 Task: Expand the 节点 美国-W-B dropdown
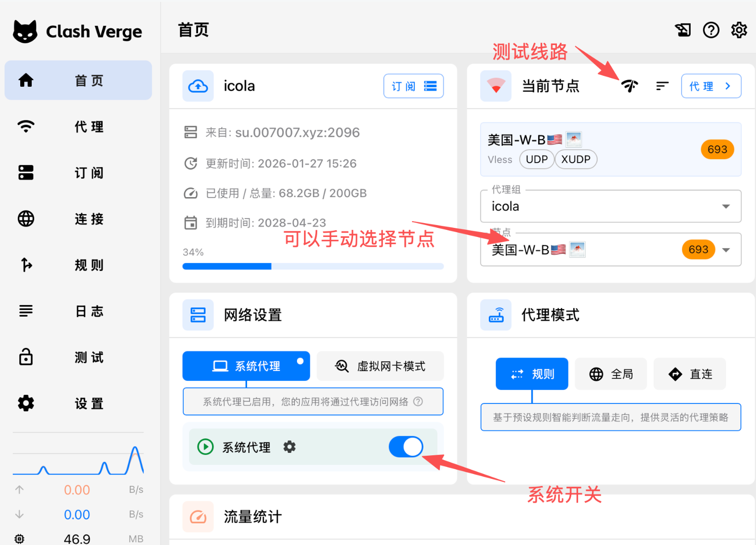coord(610,250)
